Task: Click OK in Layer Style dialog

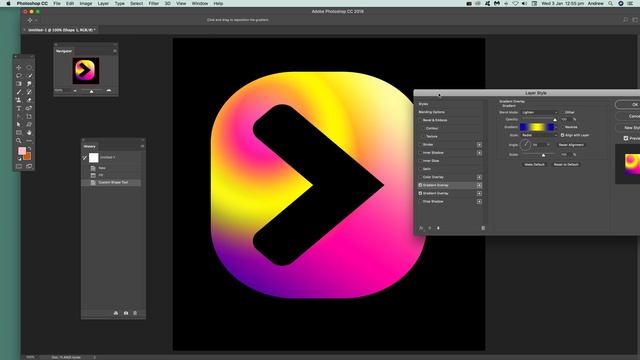Action: click(x=628, y=104)
